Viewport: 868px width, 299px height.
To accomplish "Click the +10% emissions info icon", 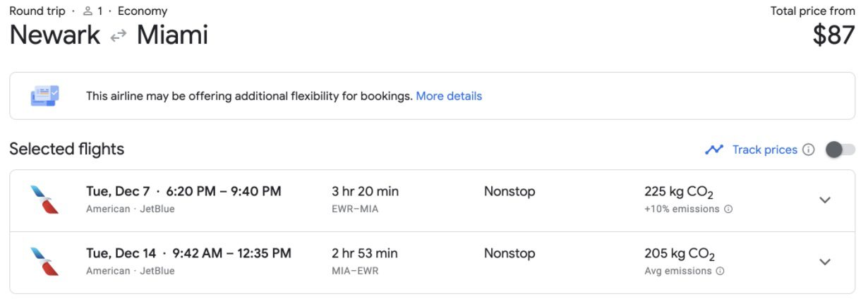I will click(728, 209).
